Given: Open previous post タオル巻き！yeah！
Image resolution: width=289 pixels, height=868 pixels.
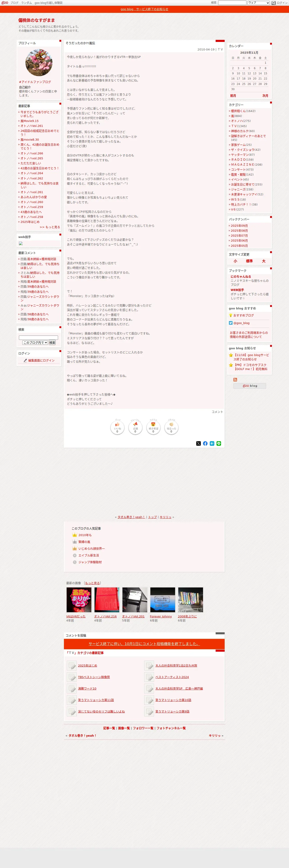Looking at the screenshot, I should coord(131,517).
